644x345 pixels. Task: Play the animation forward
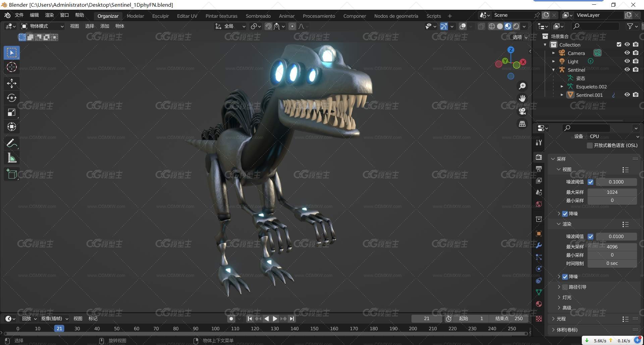click(x=275, y=319)
